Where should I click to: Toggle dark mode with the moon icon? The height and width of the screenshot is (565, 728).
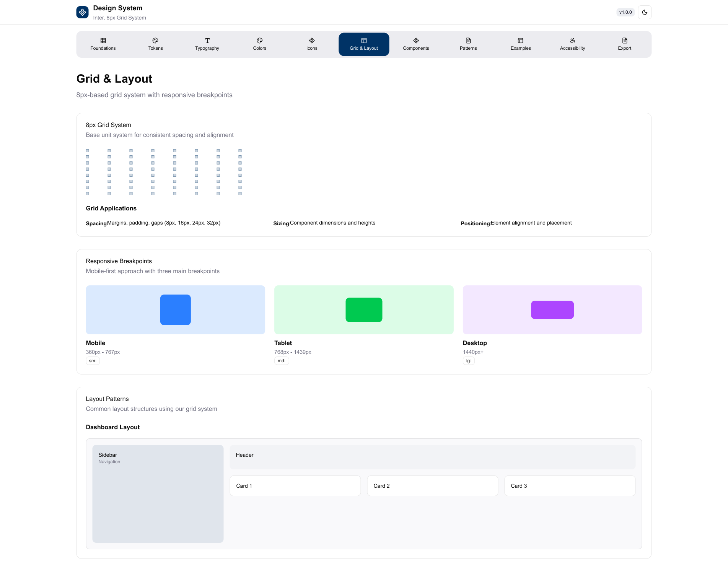645,12
